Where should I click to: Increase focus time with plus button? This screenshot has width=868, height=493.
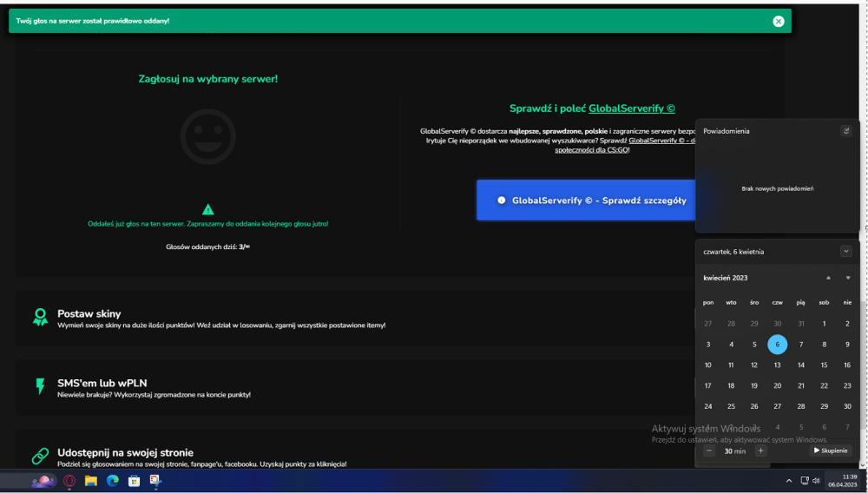tap(760, 451)
